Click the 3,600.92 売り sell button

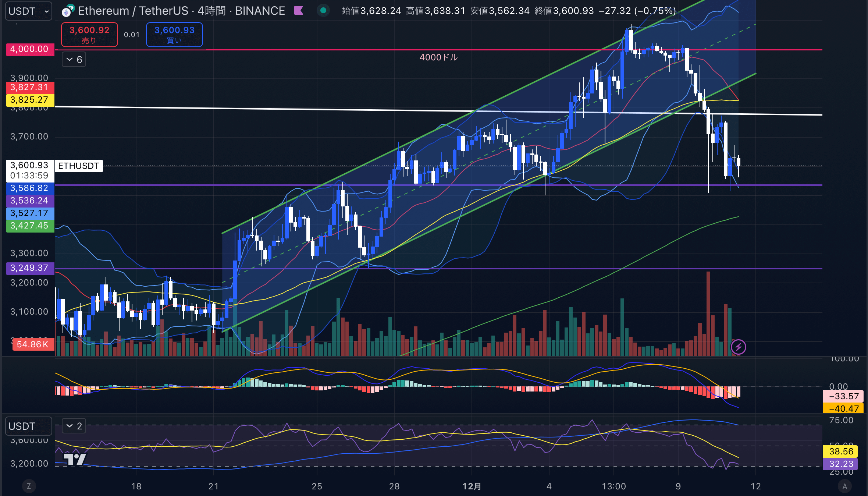pos(89,35)
